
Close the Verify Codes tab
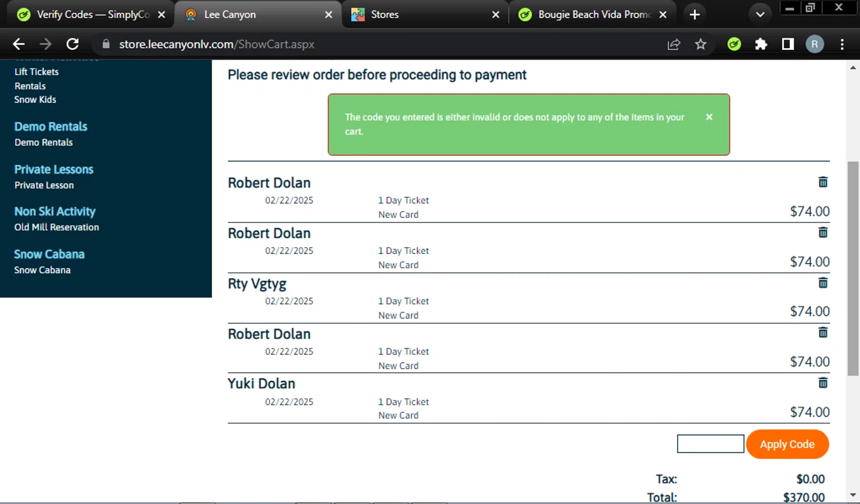click(x=162, y=15)
